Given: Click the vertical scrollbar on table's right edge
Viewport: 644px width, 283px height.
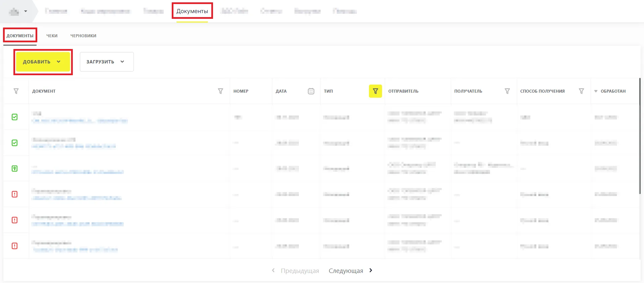Looking at the screenshot, I should pyautogui.click(x=640, y=134).
